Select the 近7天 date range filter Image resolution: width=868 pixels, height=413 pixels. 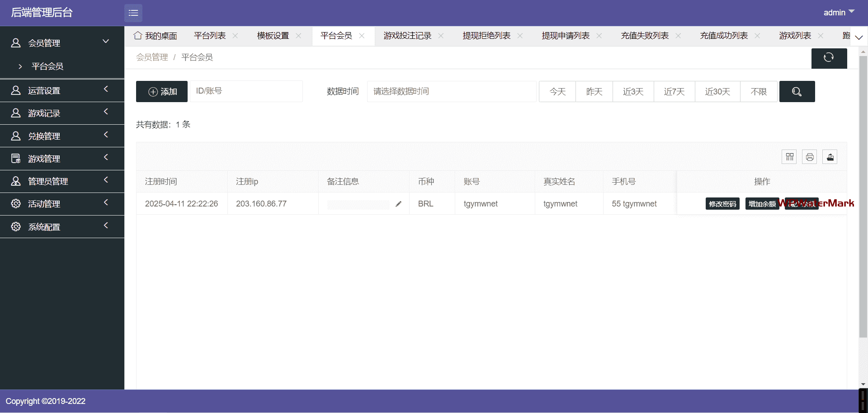674,92
